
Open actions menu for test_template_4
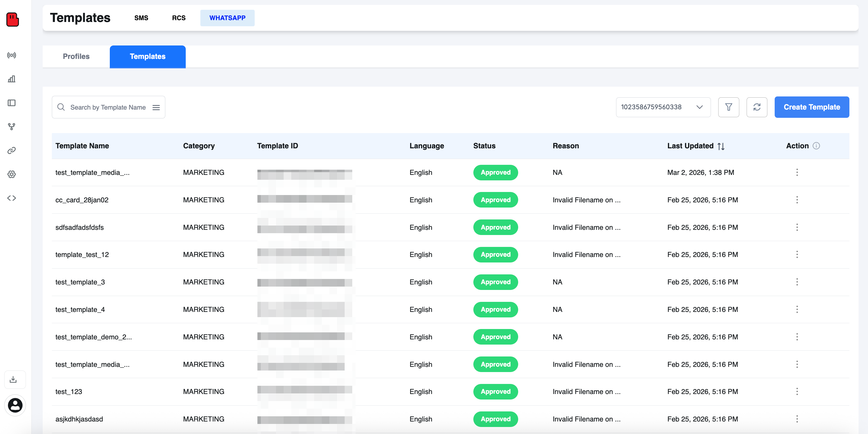tap(797, 309)
